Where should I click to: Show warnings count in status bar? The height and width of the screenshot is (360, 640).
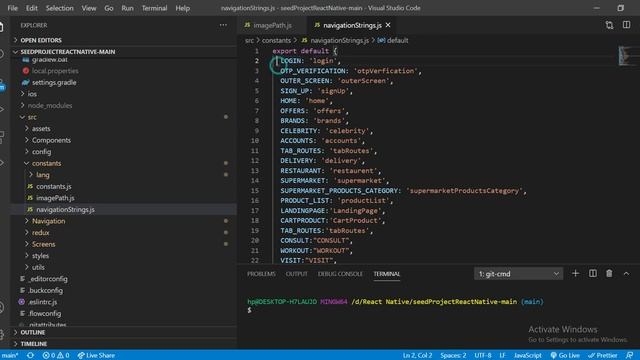(x=63, y=355)
